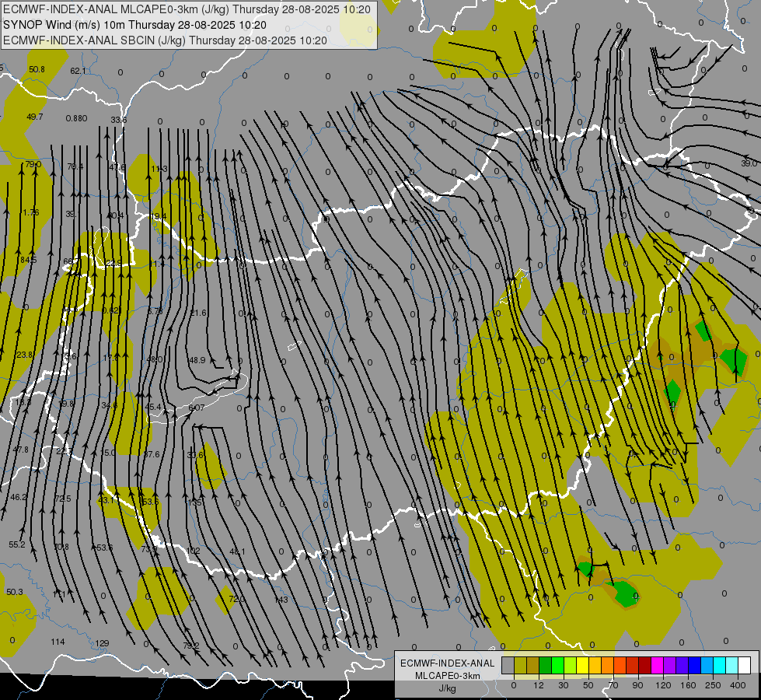This screenshot has width=761, height=700.
Task: Click the SYNOP Wind 10m title line
Action: pyautogui.click(x=134, y=25)
